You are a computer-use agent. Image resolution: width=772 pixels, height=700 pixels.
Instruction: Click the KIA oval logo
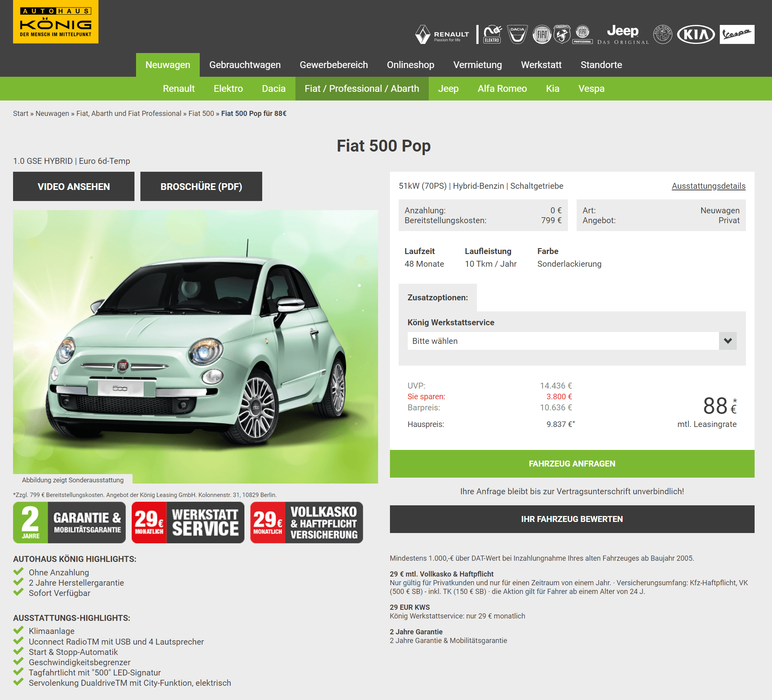696,34
